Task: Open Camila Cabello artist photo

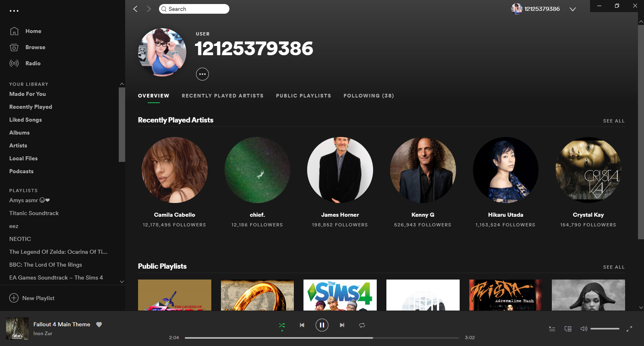Action: (x=175, y=170)
